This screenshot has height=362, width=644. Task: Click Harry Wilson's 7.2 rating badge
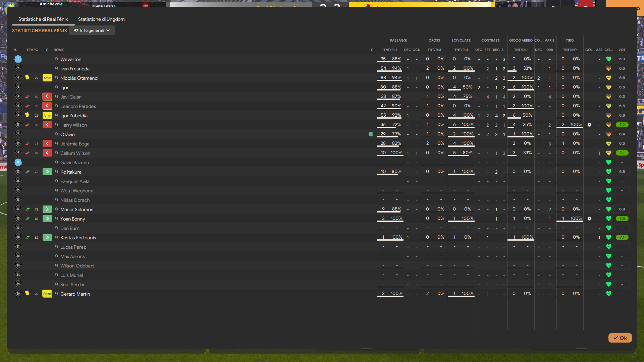tap(622, 125)
